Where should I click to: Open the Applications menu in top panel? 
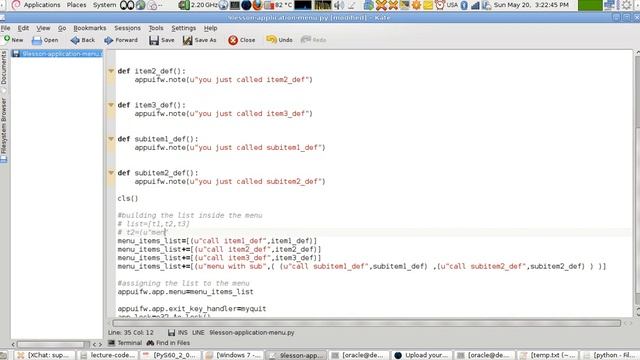42,5
